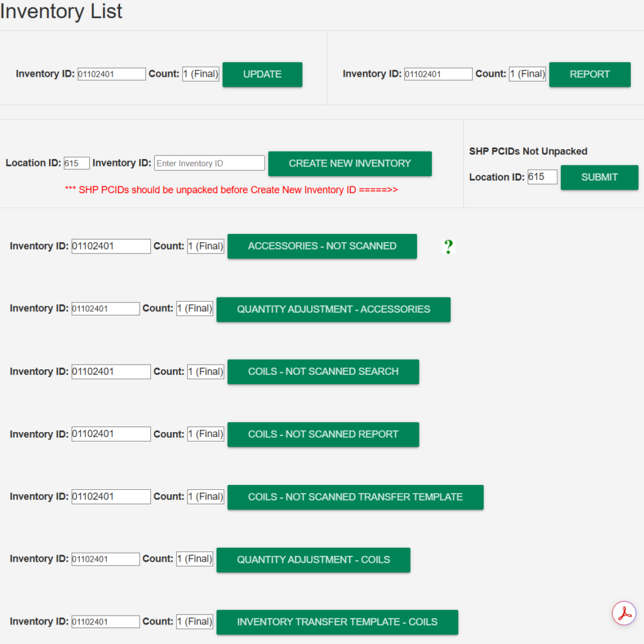This screenshot has height=644, width=644.
Task: Open Quantity Adjustment - Coils
Action: tap(313, 560)
